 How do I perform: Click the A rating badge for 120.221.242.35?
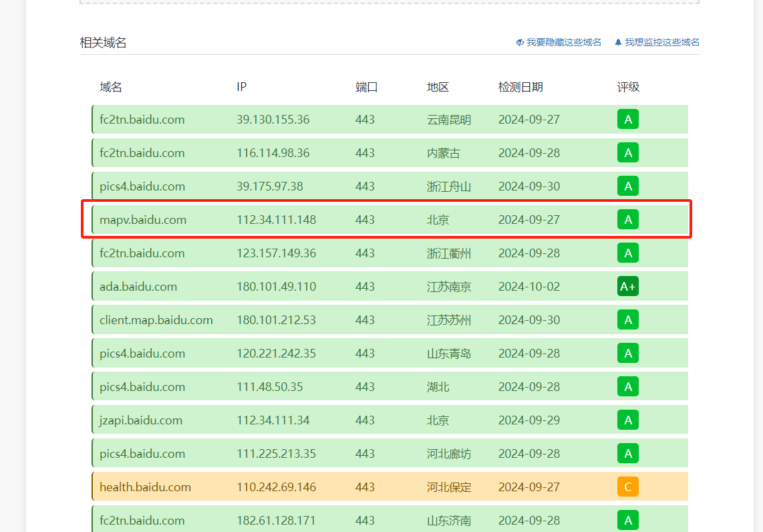pos(628,354)
